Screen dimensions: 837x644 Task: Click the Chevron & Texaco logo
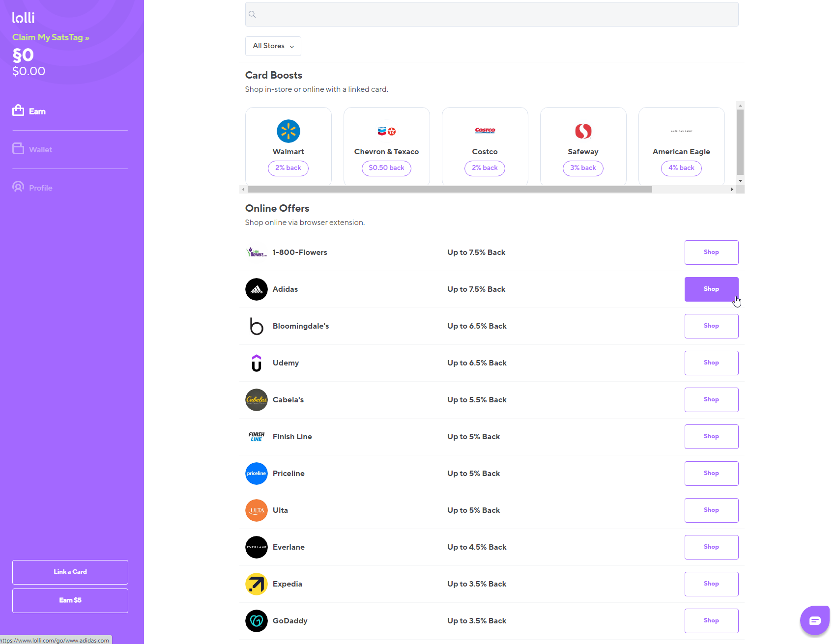[387, 131]
